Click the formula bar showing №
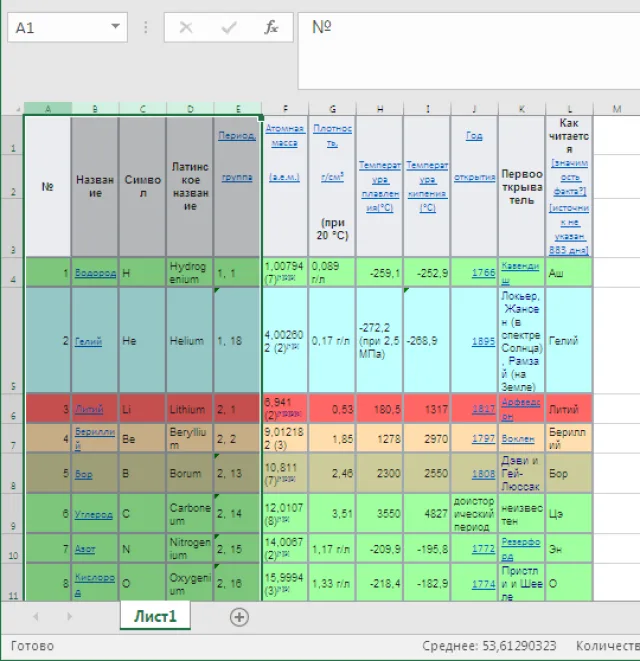This screenshot has height=661, width=640. point(469,51)
